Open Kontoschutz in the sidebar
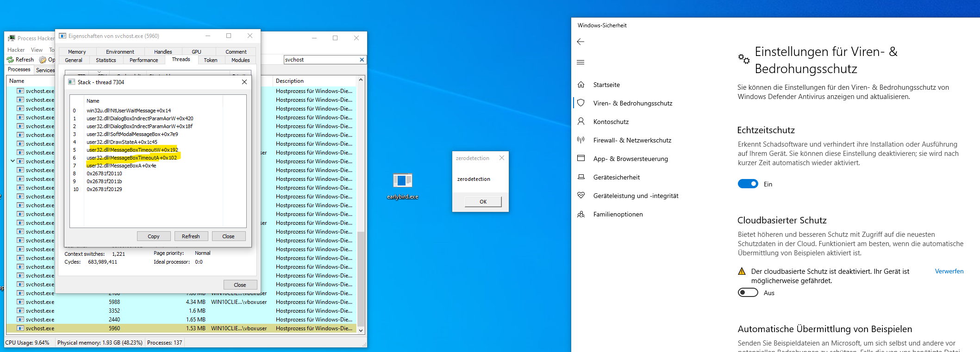 (611, 122)
